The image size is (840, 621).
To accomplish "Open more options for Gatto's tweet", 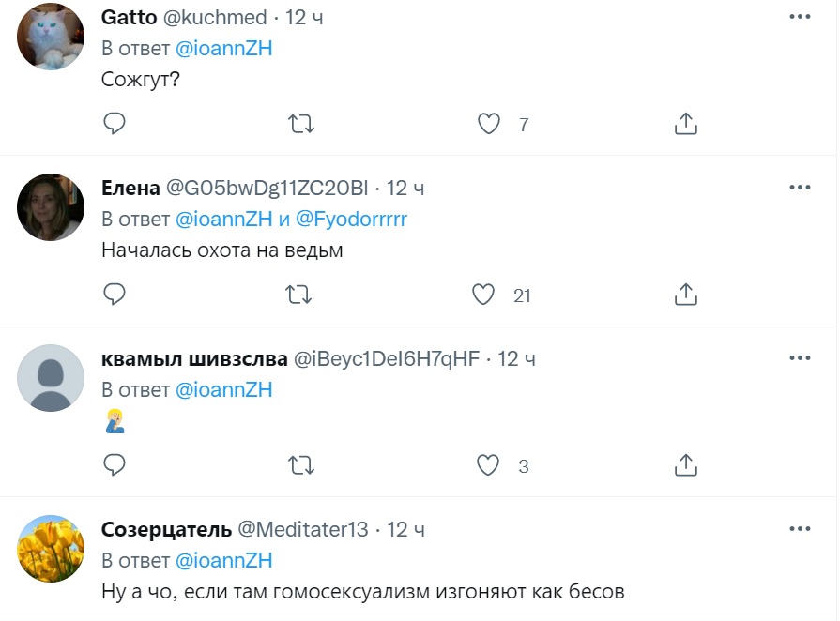I will tap(800, 17).
